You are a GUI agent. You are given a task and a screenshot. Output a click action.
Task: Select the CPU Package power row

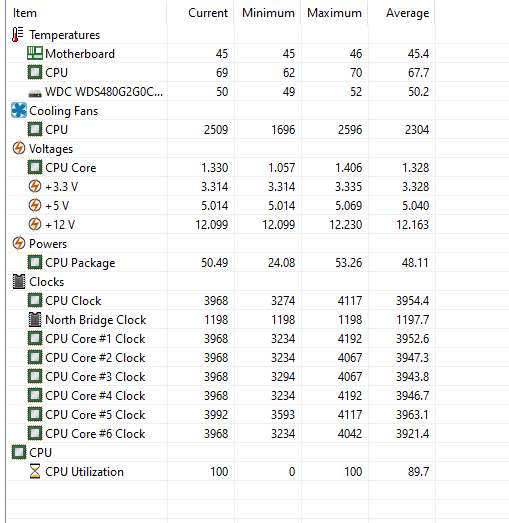pos(221,263)
